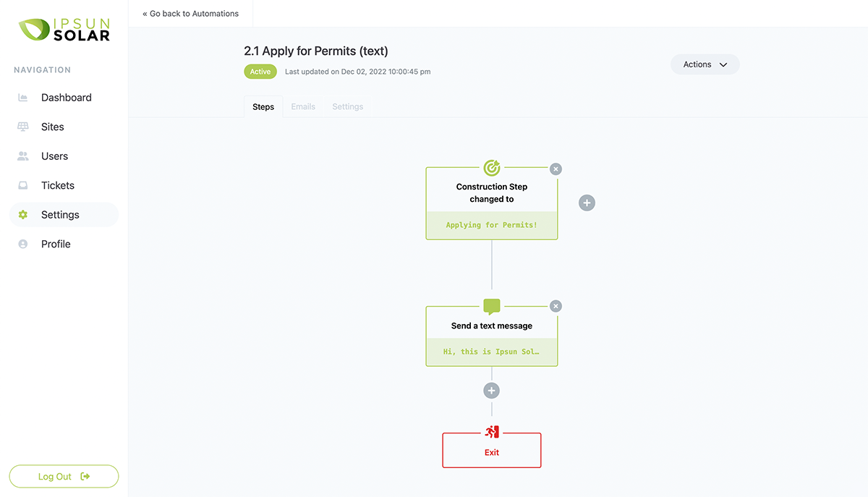Open the Actions dropdown menu

pos(705,64)
